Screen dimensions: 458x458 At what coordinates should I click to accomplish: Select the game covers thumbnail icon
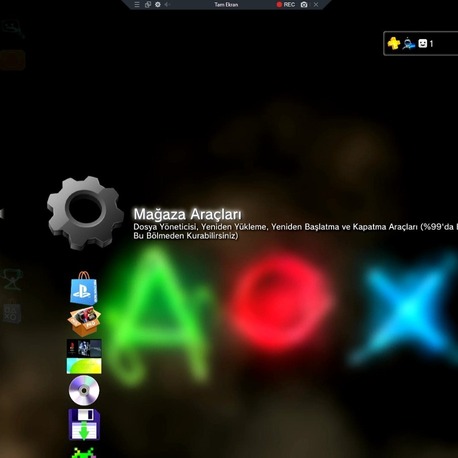pos(84,348)
